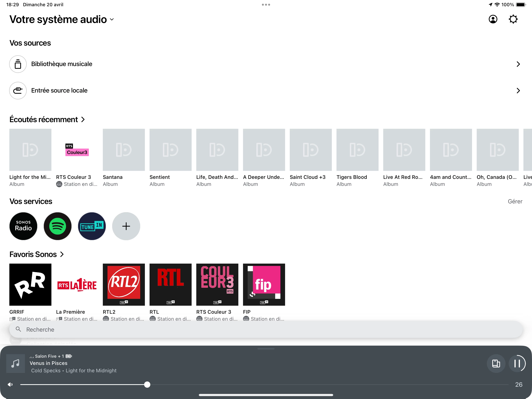This screenshot has height=399, width=532.
Task: Tap Wi-Fi status icon
Action: [497, 4]
